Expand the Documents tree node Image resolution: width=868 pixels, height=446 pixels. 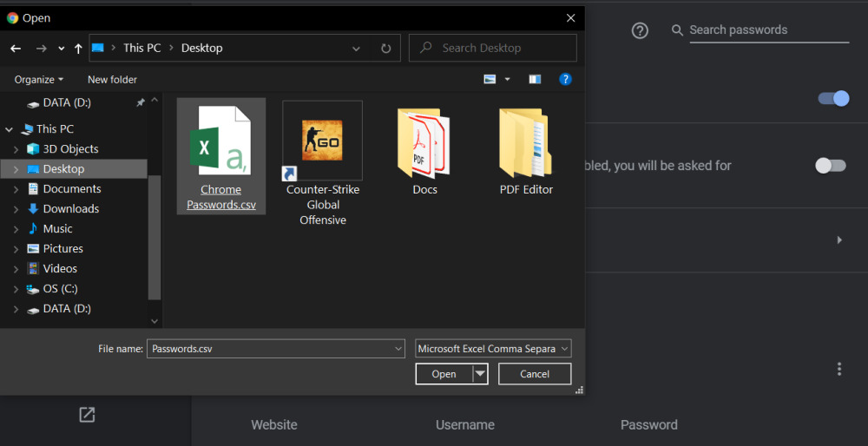pos(16,189)
